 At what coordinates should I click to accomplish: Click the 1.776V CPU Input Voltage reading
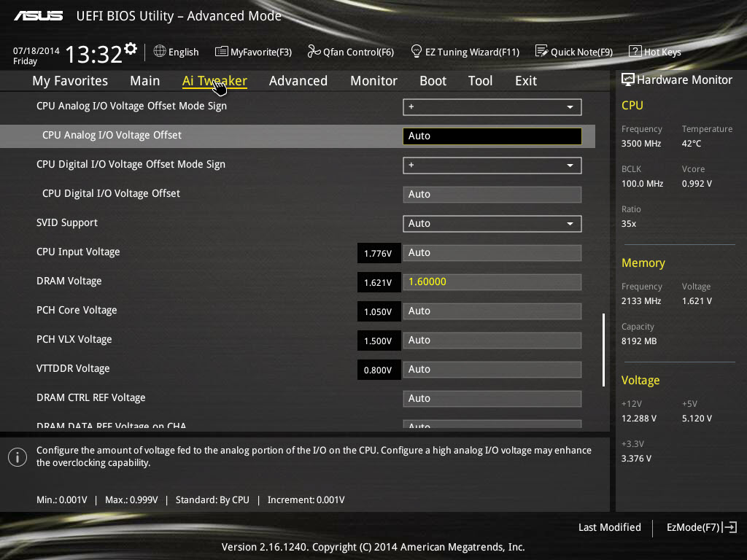(x=379, y=253)
